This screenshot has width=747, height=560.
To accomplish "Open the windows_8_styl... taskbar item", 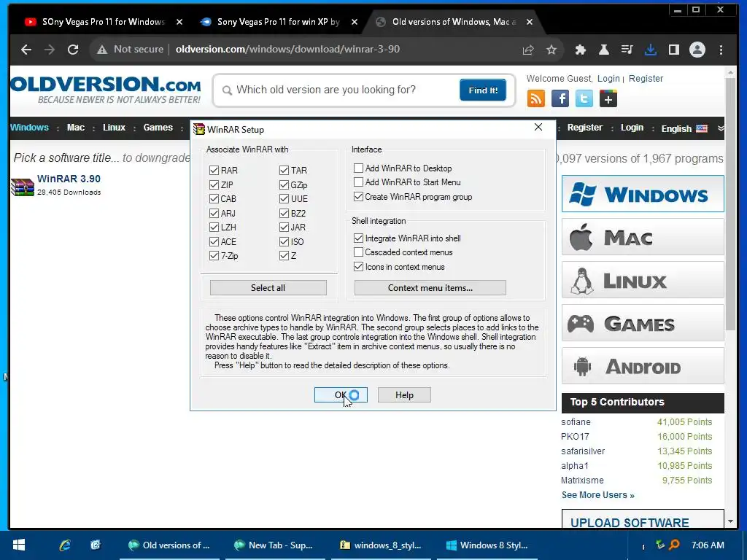I will pyautogui.click(x=381, y=545).
